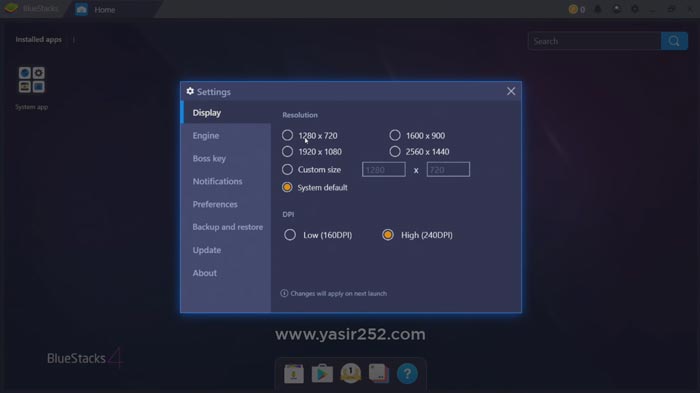Click the info icon beside changes notice
This screenshot has height=393, width=700.
(284, 293)
